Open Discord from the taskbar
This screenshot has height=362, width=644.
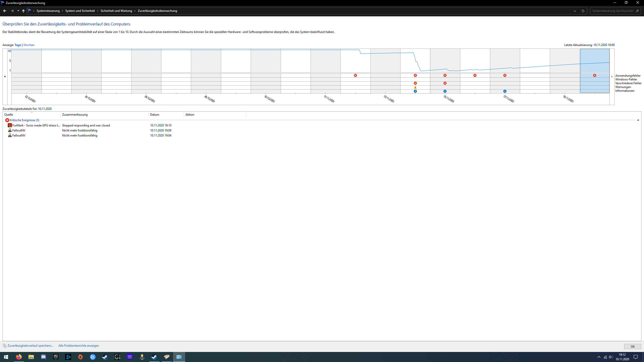pyautogui.click(x=43, y=357)
